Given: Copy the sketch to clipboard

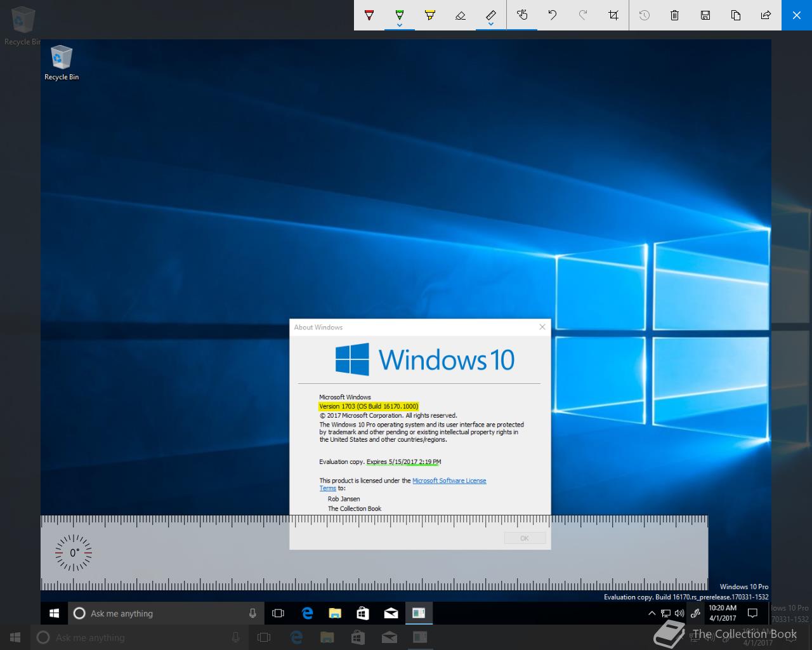Looking at the screenshot, I should coord(736,15).
